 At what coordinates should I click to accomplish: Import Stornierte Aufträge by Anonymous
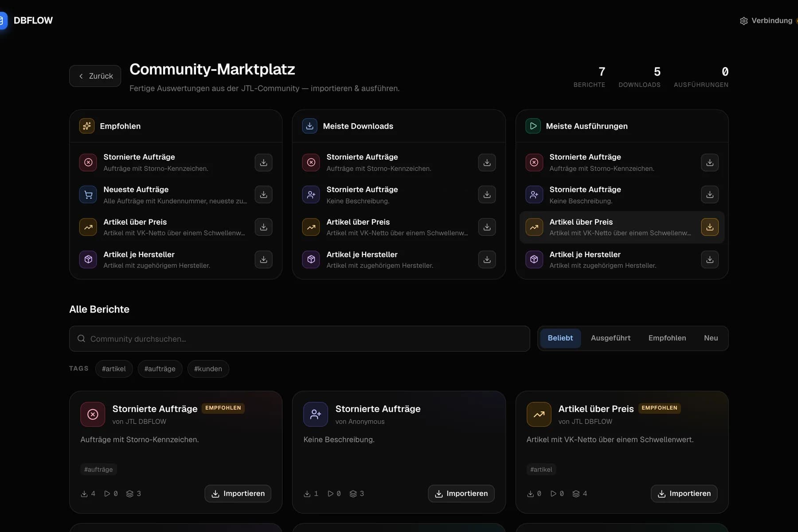(x=461, y=494)
